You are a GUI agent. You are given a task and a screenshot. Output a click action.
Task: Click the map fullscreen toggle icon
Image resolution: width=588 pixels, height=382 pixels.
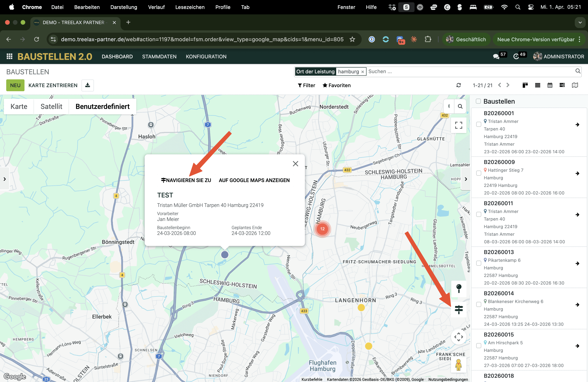pos(458,125)
